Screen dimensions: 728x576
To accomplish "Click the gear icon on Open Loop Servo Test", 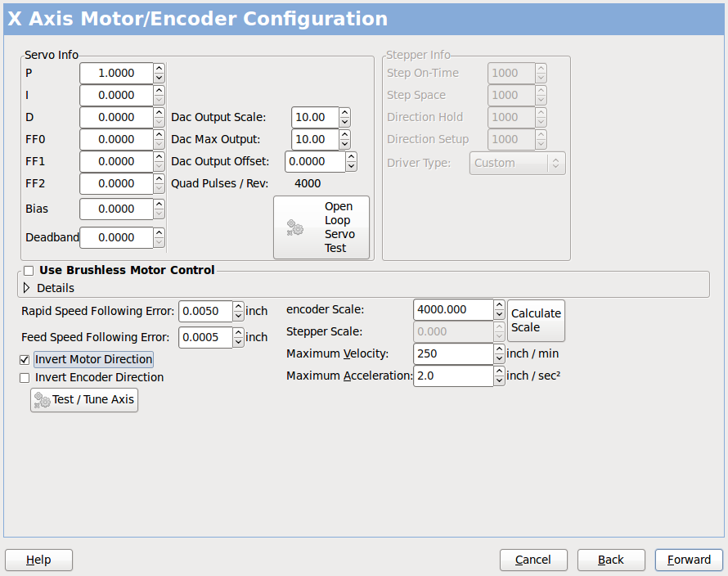I will pyautogui.click(x=294, y=227).
